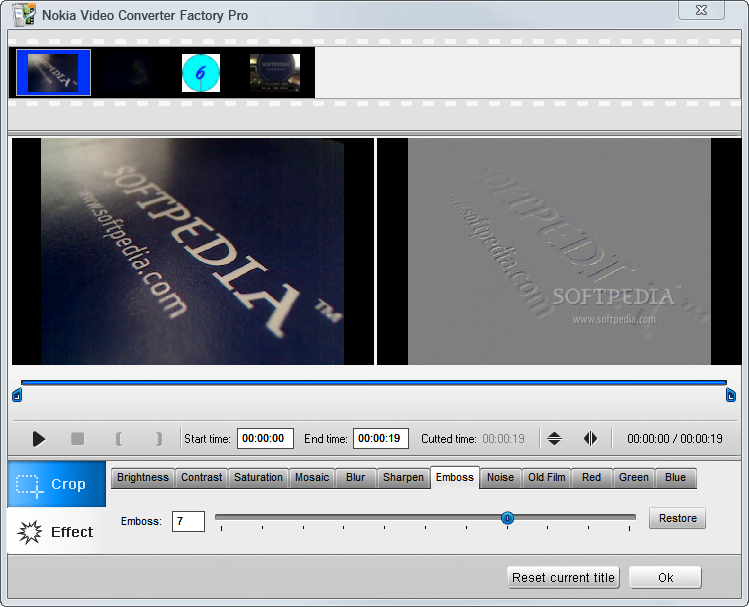Click the blue timeline progress bar

(374, 383)
